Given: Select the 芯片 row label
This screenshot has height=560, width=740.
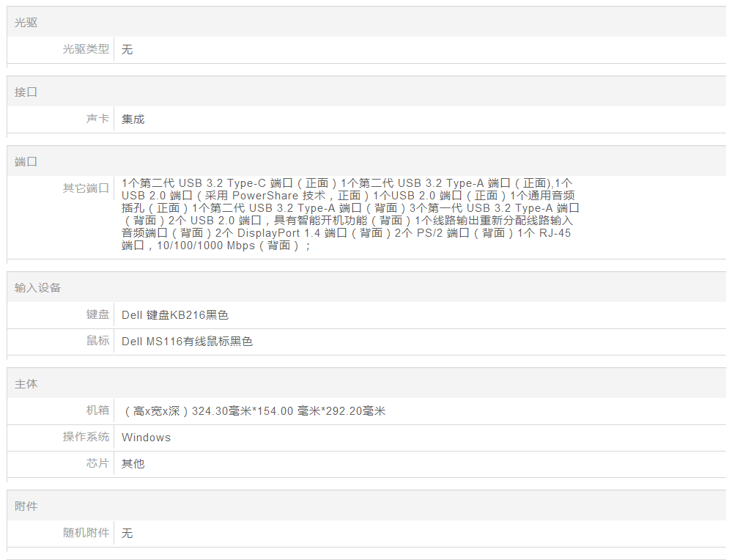Looking at the screenshot, I should coord(97,463).
